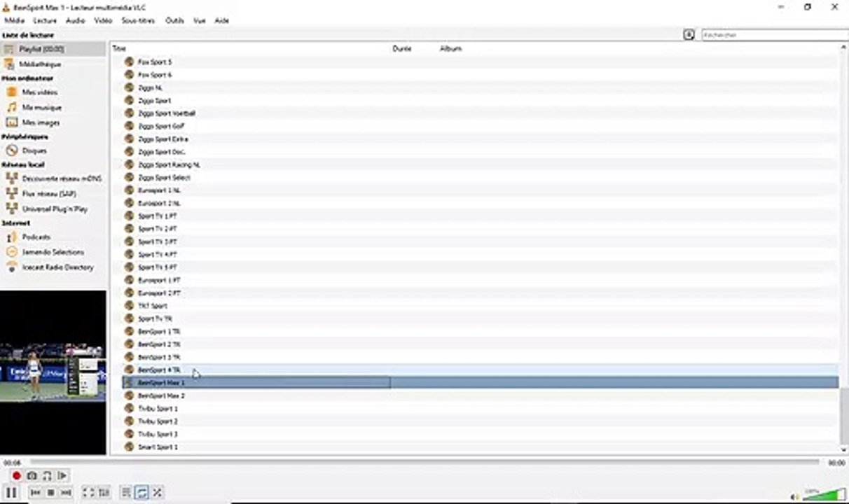
Task: Advance frame by frame button
Action: pos(62,476)
